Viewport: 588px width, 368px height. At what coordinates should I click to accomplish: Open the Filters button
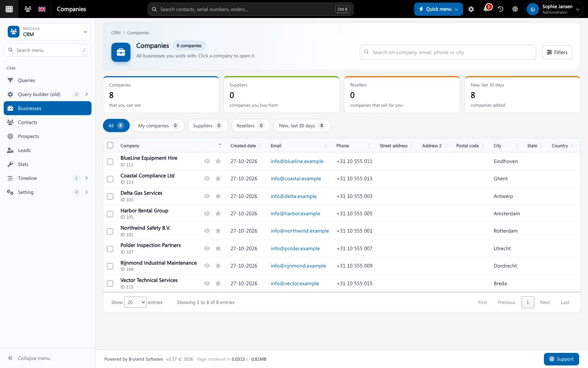pos(557,52)
